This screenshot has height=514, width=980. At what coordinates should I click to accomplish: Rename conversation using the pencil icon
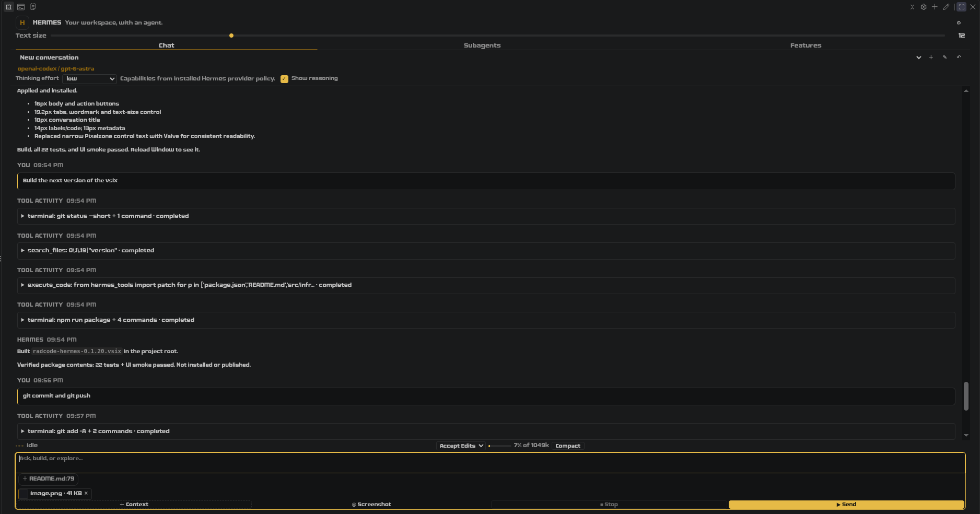click(944, 57)
